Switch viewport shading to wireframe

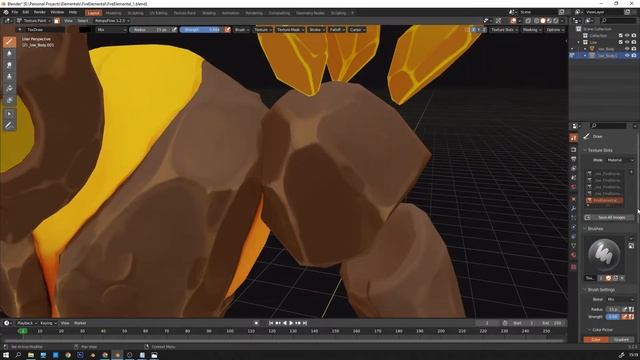pyautogui.click(x=536, y=20)
